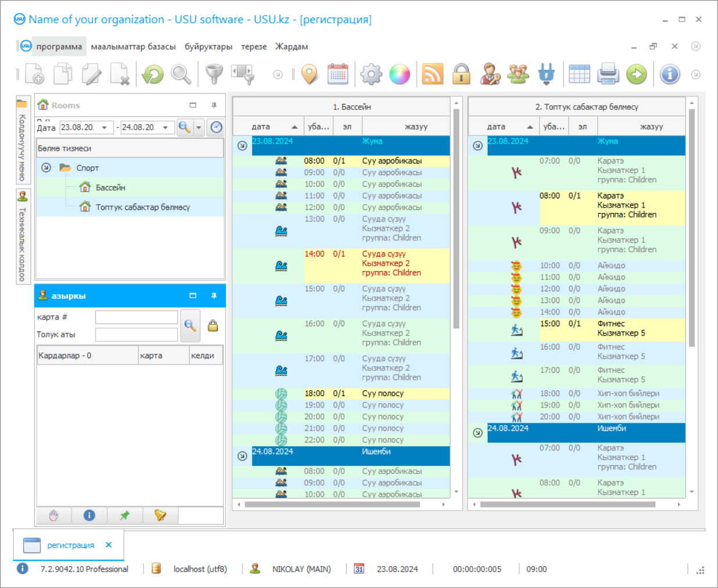Click the magnifier search toolbar icon

click(x=181, y=74)
